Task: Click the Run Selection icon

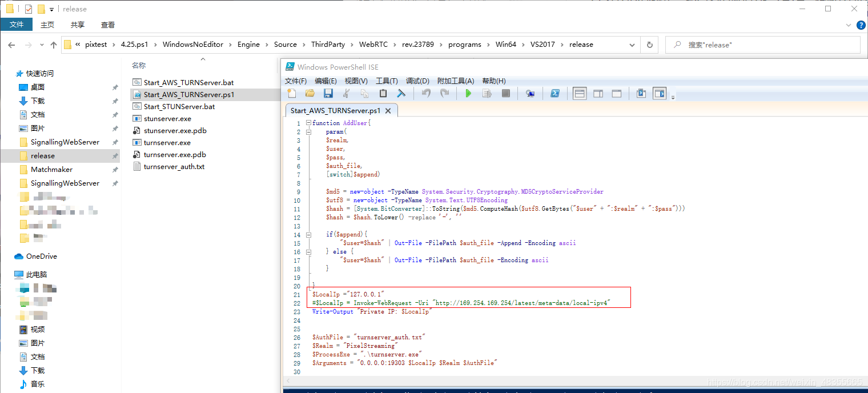Action: point(487,93)
